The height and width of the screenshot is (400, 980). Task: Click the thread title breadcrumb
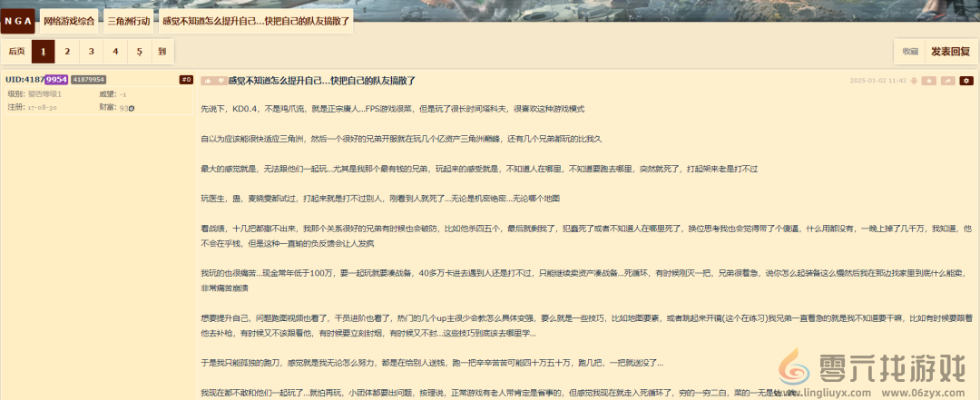(255, 20)
